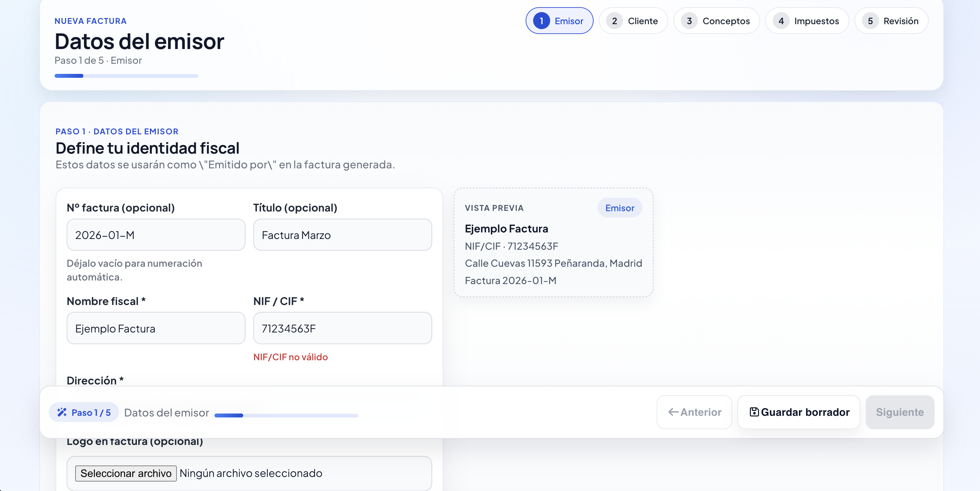Focus the NIF / CIF input field

click(342, 328)
